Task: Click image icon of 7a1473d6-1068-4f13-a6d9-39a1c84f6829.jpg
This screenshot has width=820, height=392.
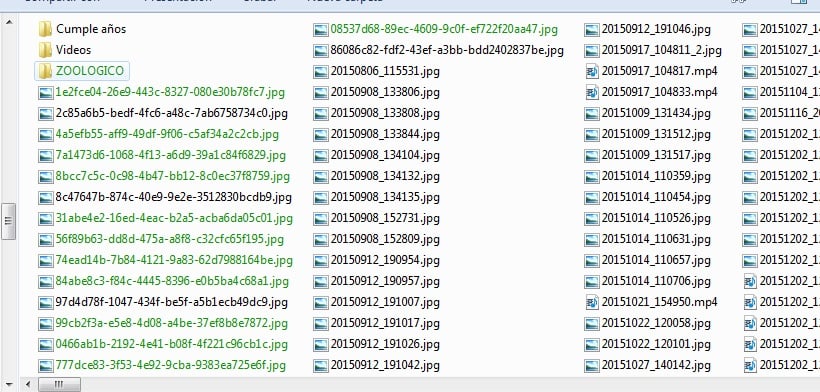Action: (46, 156)
